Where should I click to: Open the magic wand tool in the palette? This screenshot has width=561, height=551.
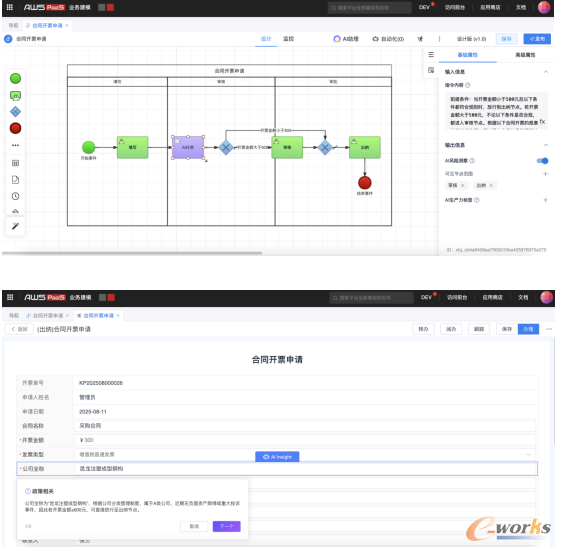[x=15, y=226]
